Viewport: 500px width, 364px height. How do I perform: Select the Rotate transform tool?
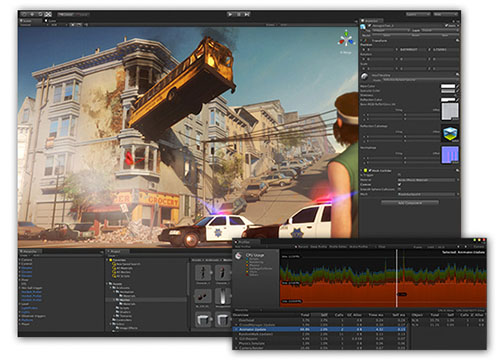pyautogui.click(x=40, y=14)
